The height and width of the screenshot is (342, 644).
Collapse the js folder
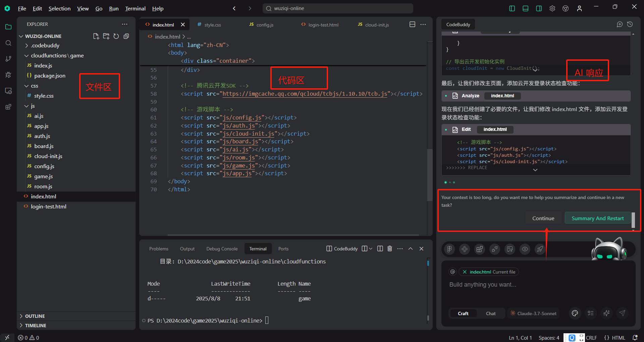[x=26, y=106]
